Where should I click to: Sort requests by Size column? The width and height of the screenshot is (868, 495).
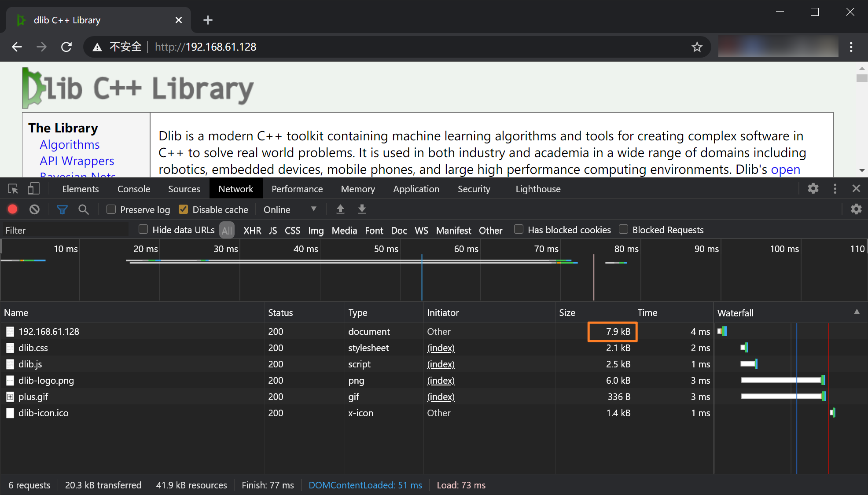tap(595, 313)
